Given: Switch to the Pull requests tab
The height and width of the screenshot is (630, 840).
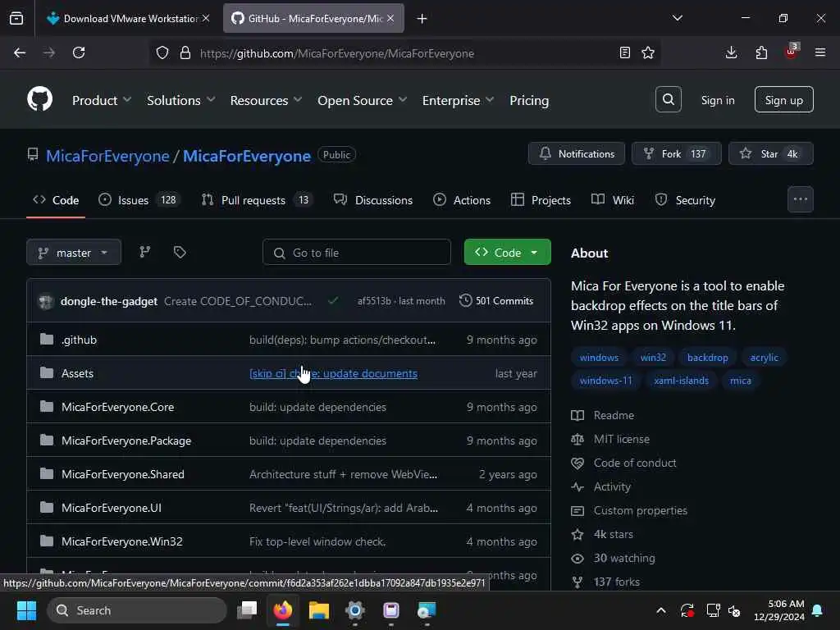Looking at the screenshot, I should 257,200.
